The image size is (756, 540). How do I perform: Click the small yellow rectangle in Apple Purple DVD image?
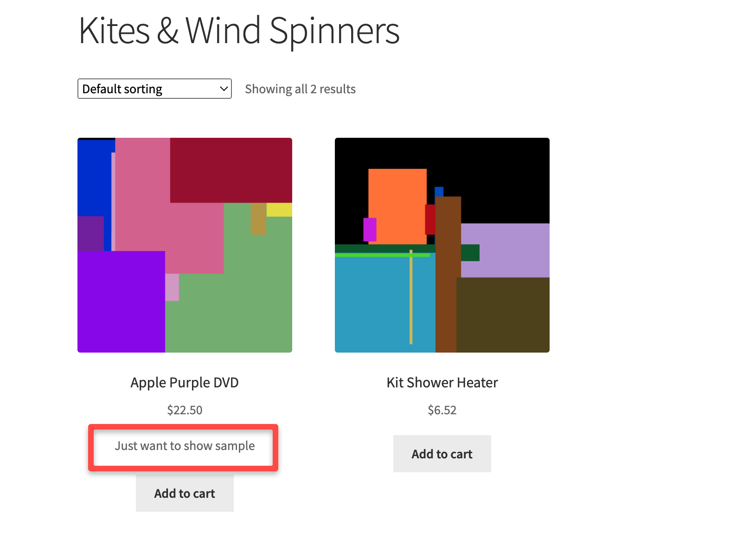click(279, 210)
